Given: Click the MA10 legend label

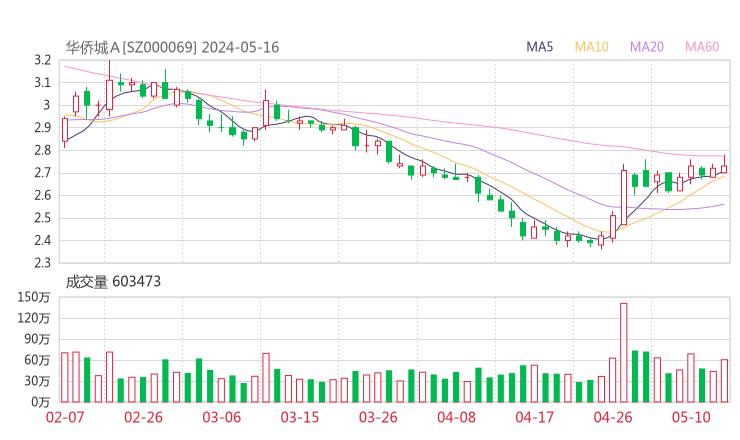Looking at the screenshot, I should coord(591,47).
